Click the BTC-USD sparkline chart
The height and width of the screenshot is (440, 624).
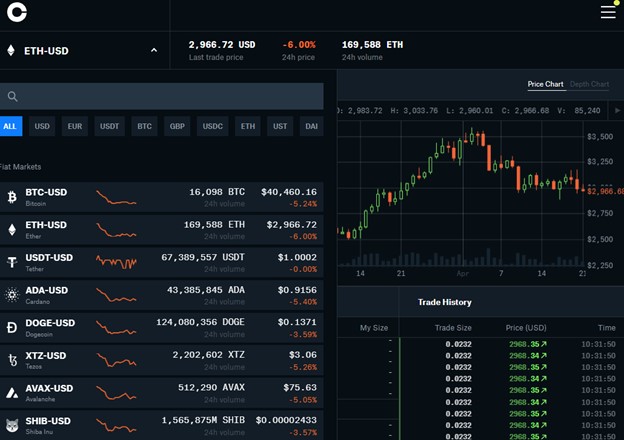[x=116, y=197]
